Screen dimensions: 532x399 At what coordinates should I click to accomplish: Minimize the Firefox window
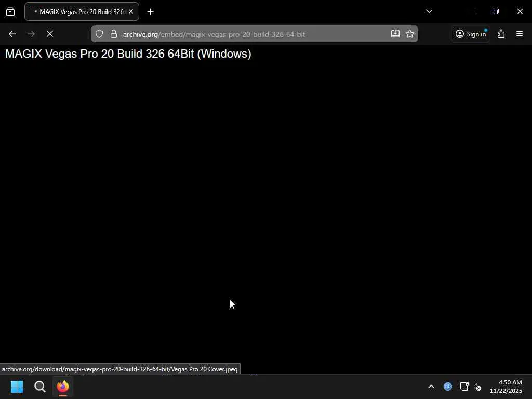point(472,11)
